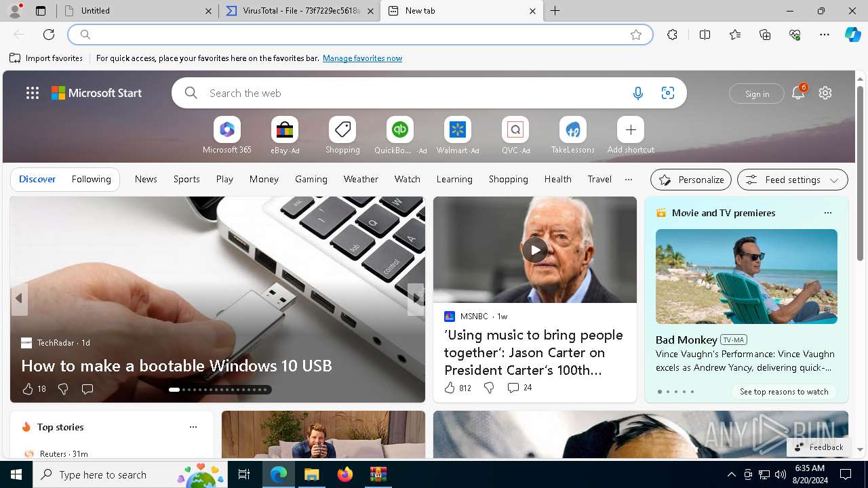Image resolution: width=868 pixels, height=488 pixels.
Task: Select Gaming category
Action: coord(311,179)
